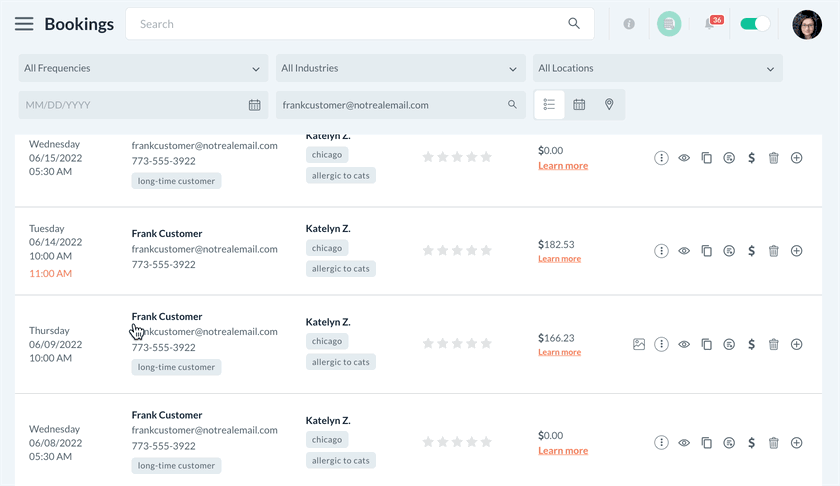The width and height of the screenshot is (840, 486).
Task: Click the info icon in top bar
Action: click(629, 24)
